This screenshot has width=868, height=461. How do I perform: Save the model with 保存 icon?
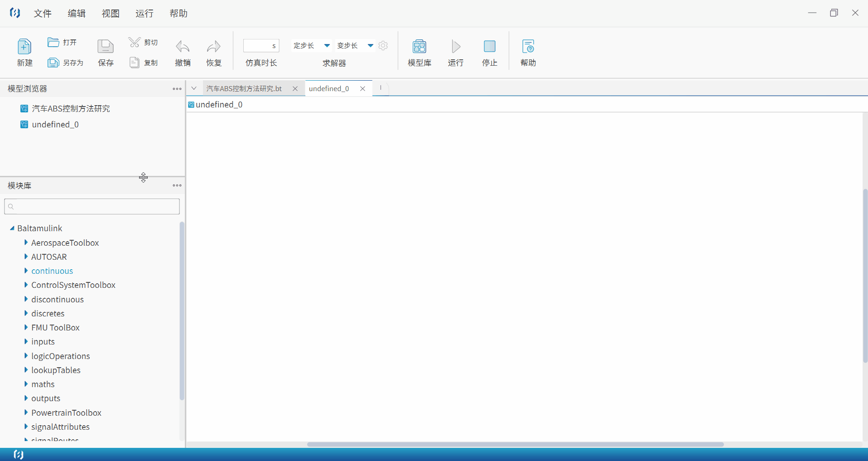[x=106, y=47]
